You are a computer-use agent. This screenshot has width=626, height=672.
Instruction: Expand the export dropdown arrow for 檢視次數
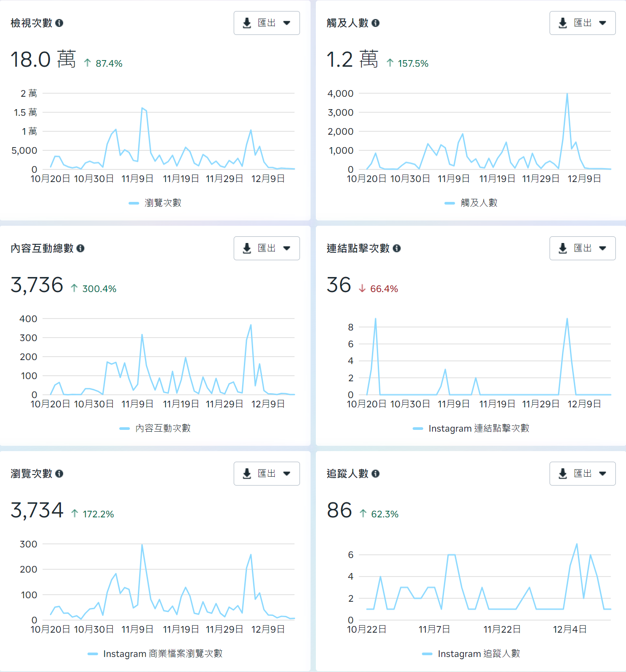click(287, 23)
